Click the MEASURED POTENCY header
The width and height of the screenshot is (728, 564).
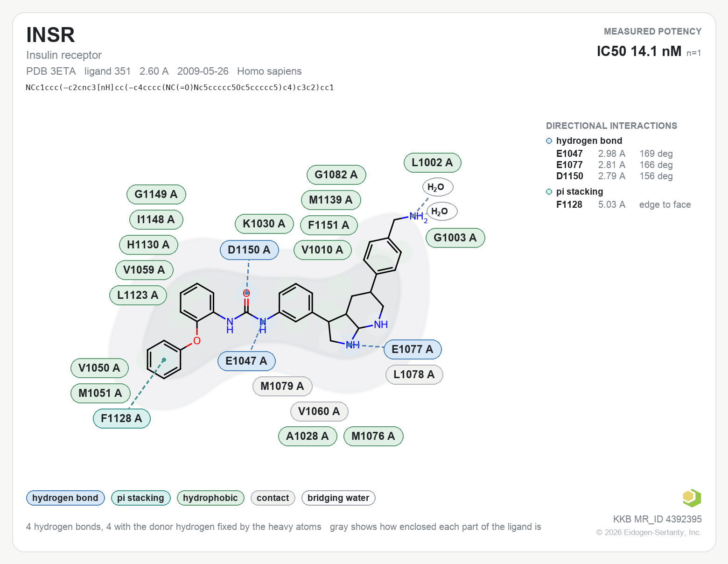point(653,32)
